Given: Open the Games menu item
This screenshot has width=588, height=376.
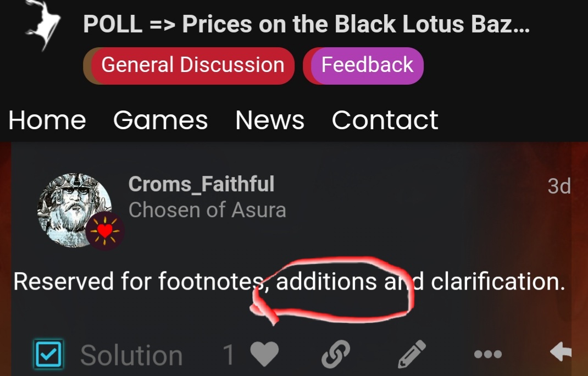Looking at the screenshot, I should tap(160, 120).
